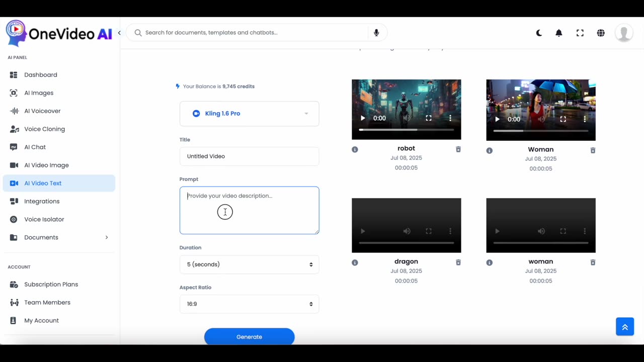Play the dragon video
This screenshot has width=644, height=362.
pyautogui.click(x=362, y=231)
